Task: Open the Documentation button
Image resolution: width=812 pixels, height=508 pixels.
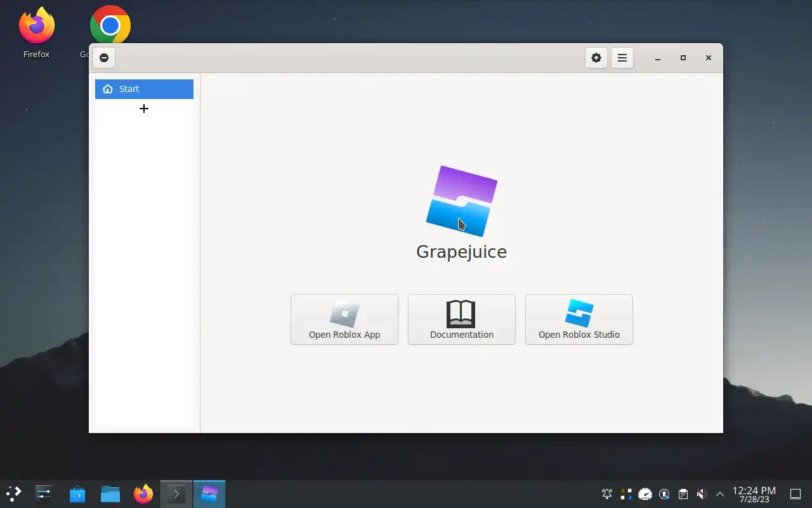Action: pyautogui.click(x=462, y=319)
